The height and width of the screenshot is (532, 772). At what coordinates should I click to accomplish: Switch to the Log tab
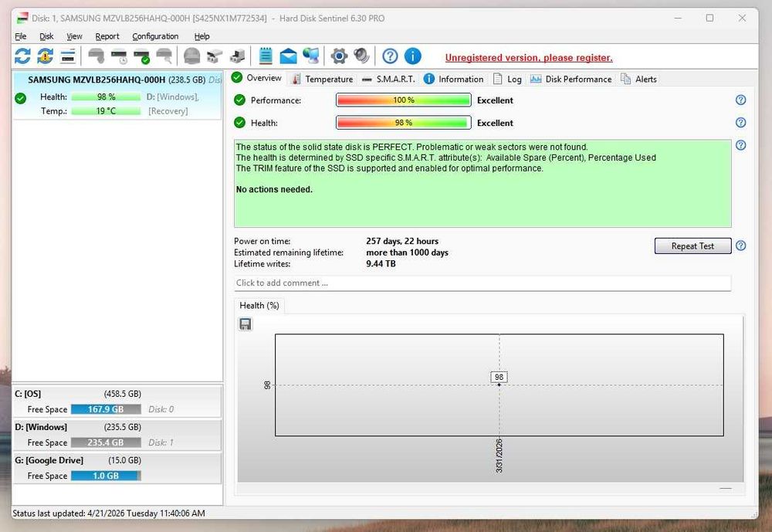point(507,79)
